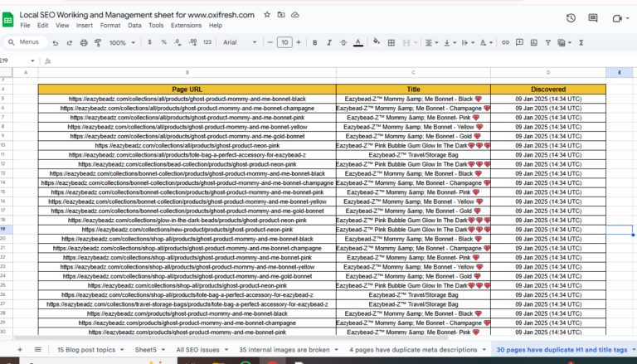Image resolution: width=637 pixels, height=364 pixels.
Task: Open the '15 Blog post topics' tab arrow
Action: point(122,349)
